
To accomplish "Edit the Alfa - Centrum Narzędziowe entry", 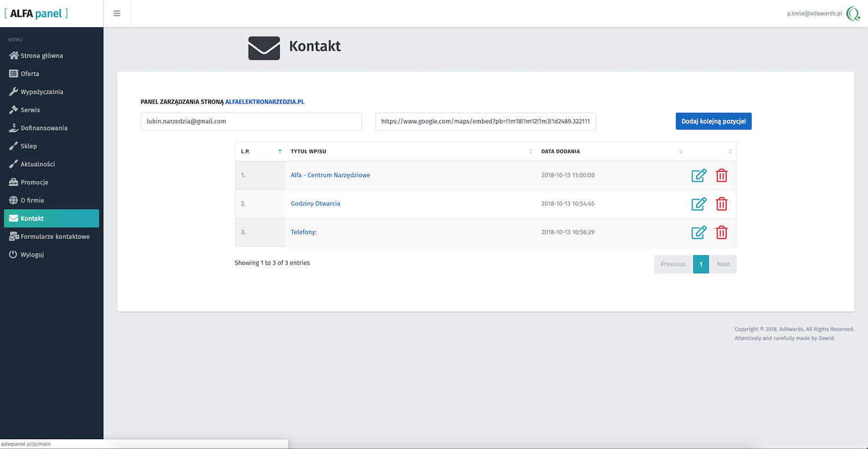I will pos(699,175).
